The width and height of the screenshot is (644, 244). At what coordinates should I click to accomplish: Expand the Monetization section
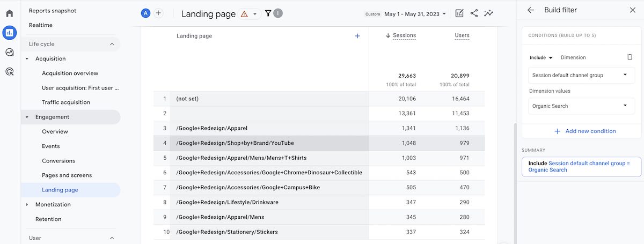click(27, 204)
